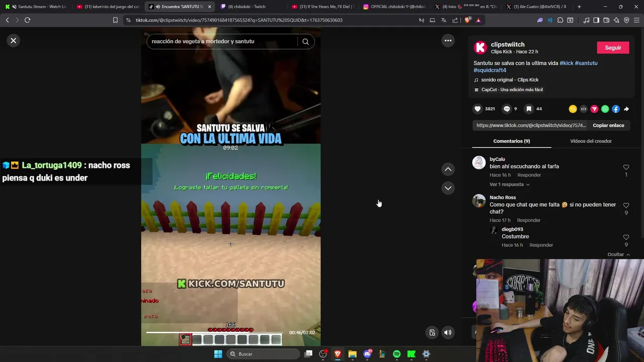The width and height of the screenshot is (644, 362).
Task: Collapse replies with Ocultar
Action: pos(618,254)
